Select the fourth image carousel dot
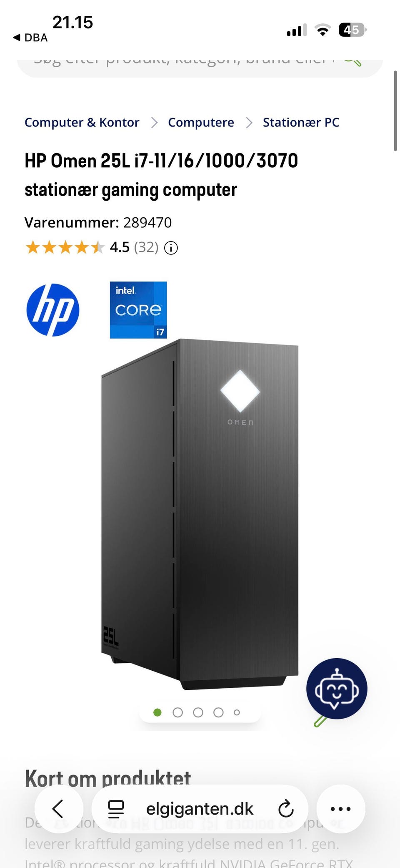Screen dimensions: 400x868 [218, 712]
